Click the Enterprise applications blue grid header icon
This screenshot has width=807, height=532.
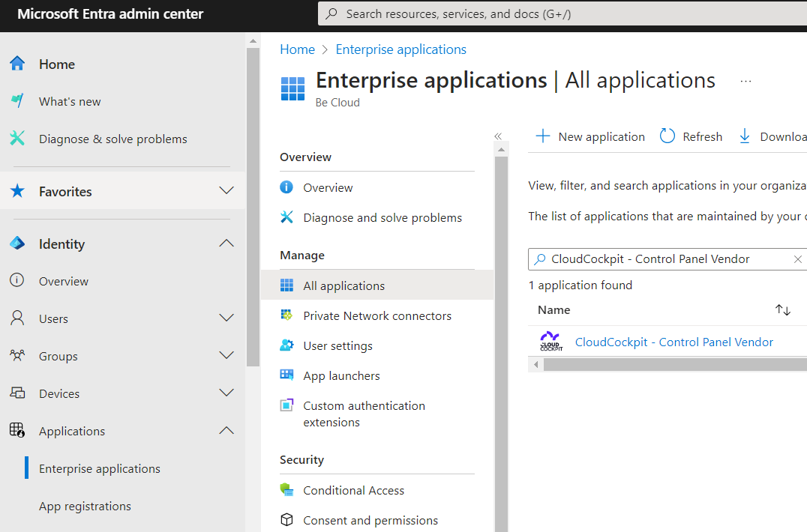(x=292, y=88)
